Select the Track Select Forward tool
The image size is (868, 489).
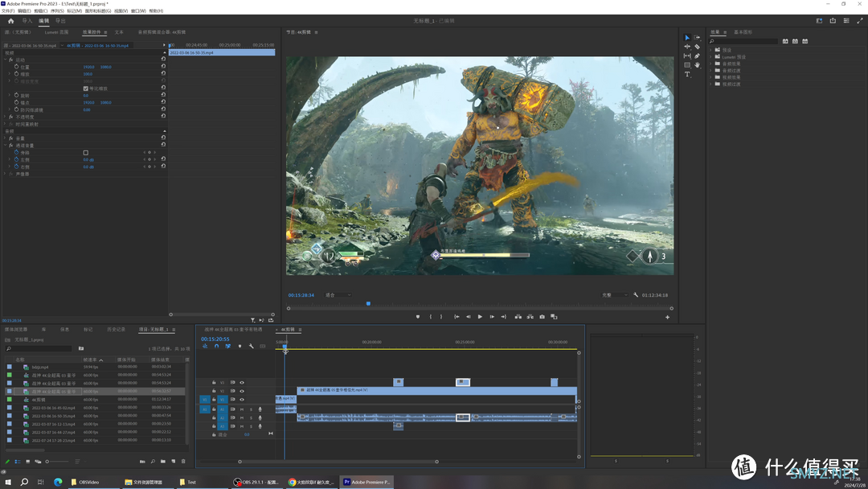(697, 38)
